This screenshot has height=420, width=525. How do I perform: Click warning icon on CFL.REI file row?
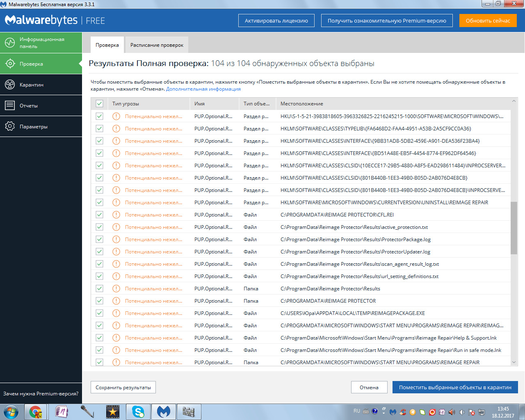[116, 215]
